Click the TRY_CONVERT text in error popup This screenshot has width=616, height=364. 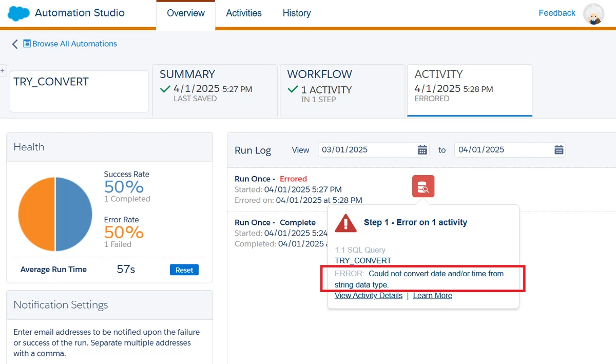tap(363, 261)
